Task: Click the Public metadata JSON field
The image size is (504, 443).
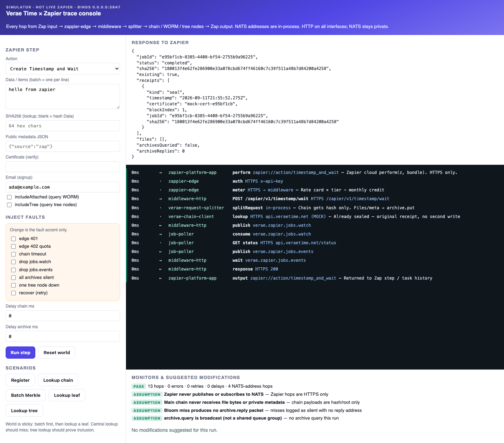Action: pyautogui.click(x=63, y=146)
